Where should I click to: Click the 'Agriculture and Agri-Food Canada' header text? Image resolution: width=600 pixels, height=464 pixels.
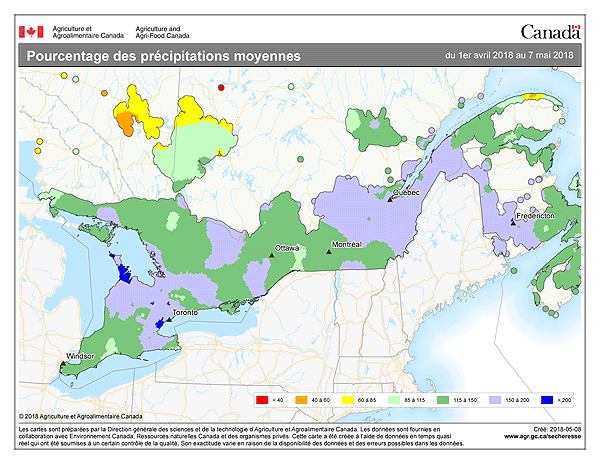click(x=164, y=31)
